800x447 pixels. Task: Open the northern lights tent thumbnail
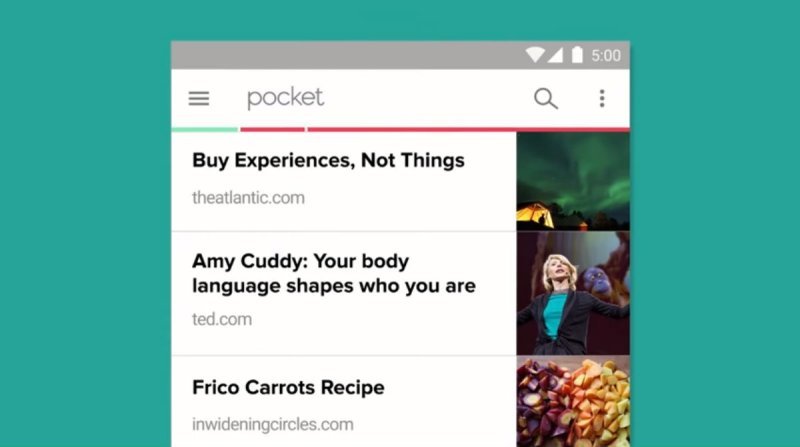(573, 182)
